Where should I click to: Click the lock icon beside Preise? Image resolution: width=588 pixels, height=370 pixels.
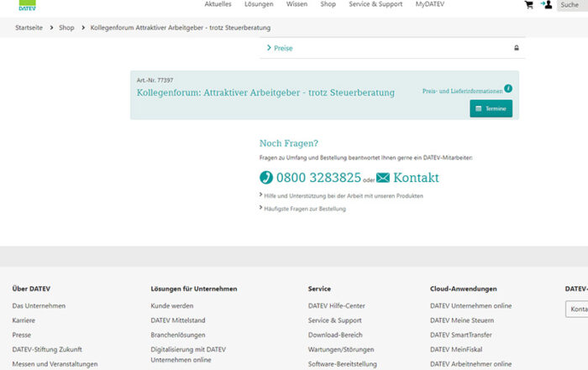pos(517,48)
